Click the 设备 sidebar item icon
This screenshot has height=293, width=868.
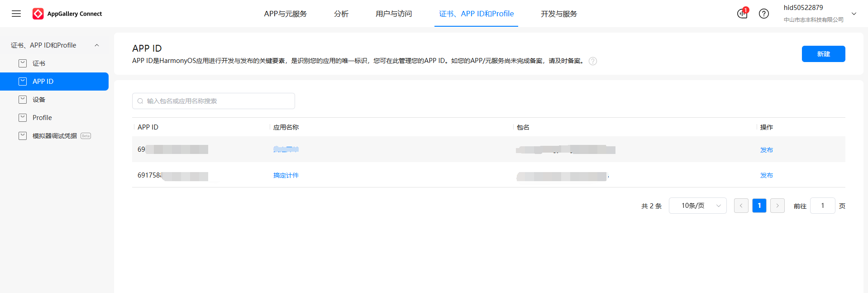point(23,100)
